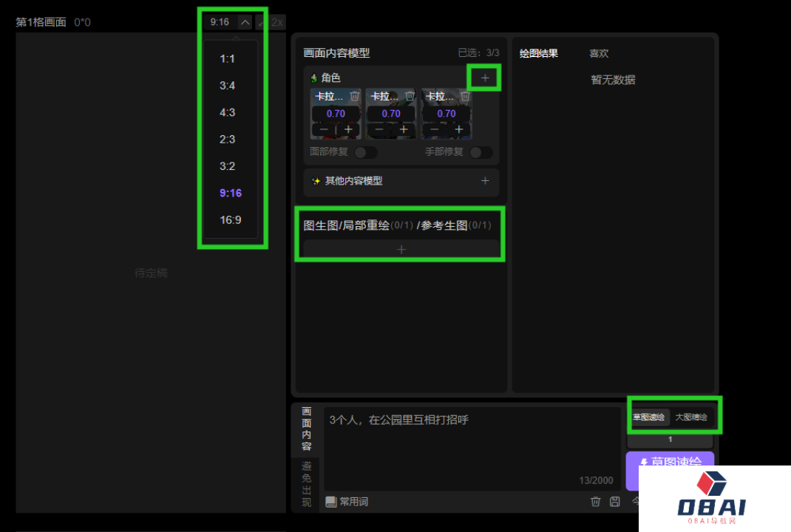Viewport: 791px width, 532px height.
Task: Collapse the aspect ratio dropdown with its chevron
Action: (x=244, y=21)
